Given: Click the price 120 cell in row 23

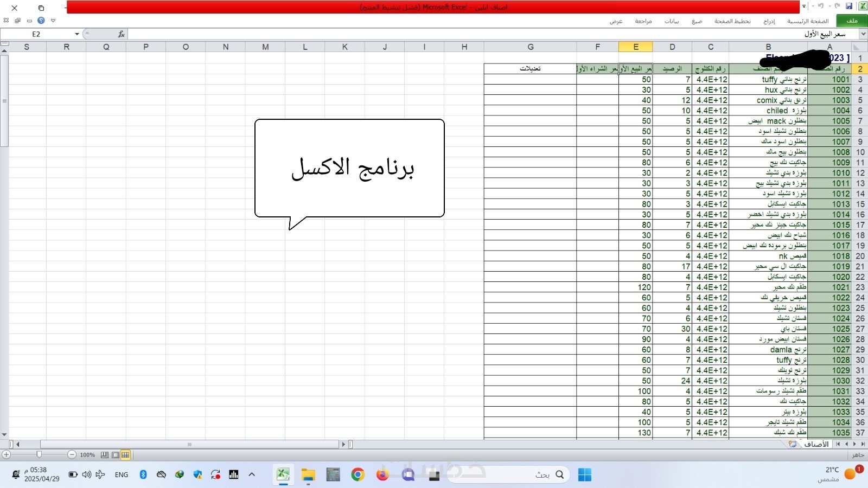Looking at the screenshot, I should 636,287.
